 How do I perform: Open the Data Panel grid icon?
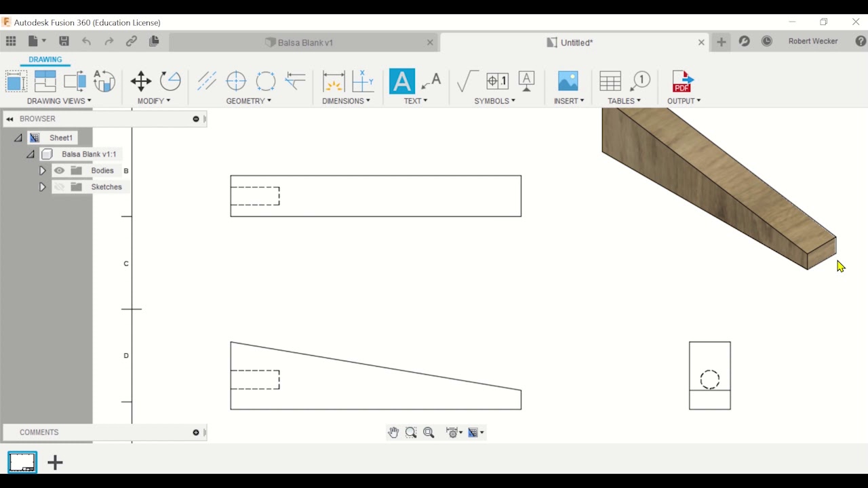point(11,41)
